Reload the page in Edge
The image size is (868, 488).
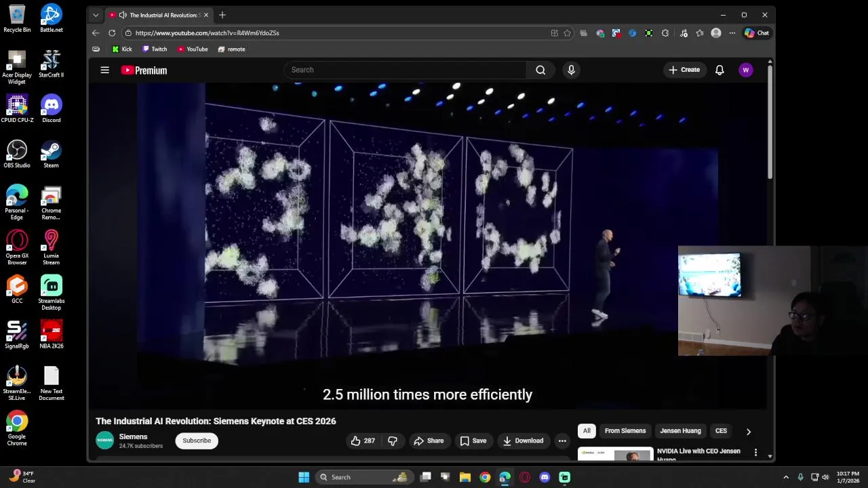tap(112, 33)
